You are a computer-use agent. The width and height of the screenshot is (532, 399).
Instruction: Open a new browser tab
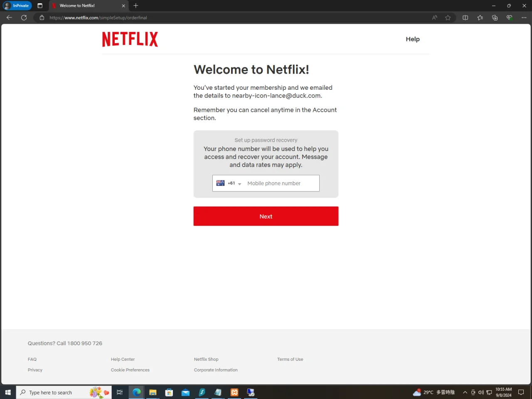tap(136, 5)
